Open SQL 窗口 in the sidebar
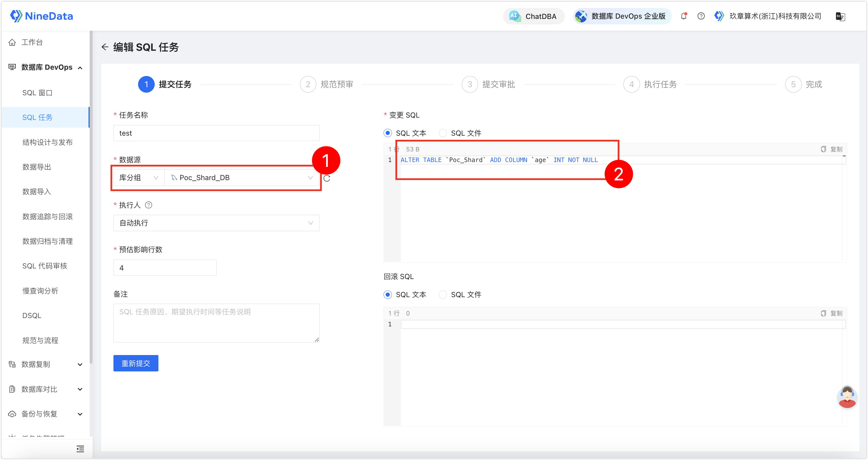 (38, 93)
